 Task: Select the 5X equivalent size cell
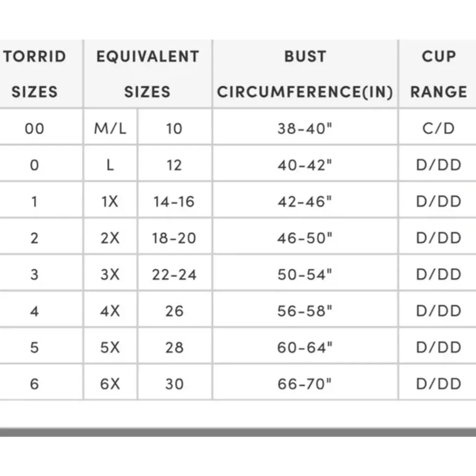point(110,346)
